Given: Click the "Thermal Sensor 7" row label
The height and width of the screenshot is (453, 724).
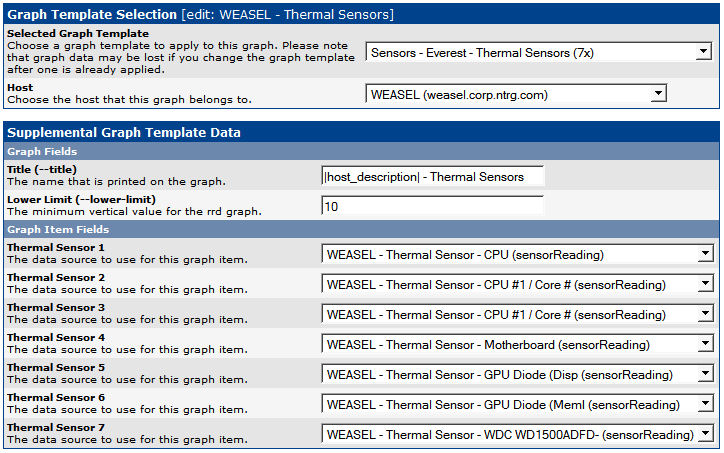Looking at the screenshot, I should (55, 427).
